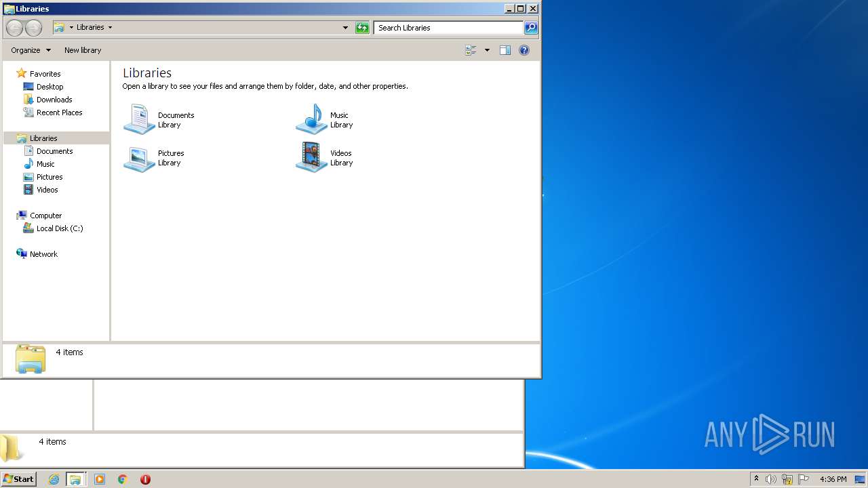Open the Videos library icon
Image resolution: width=868 pixels, height=488 pixels.
point(312,157)
